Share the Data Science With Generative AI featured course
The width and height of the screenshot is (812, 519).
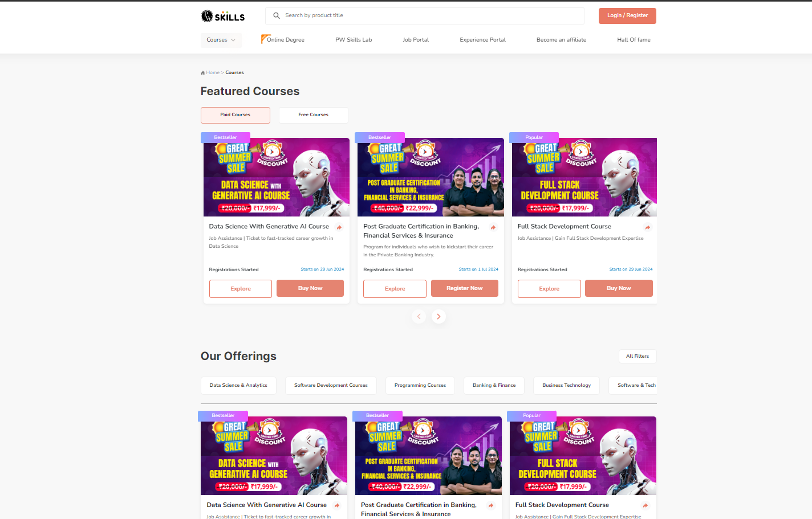(x=339, y=227)
